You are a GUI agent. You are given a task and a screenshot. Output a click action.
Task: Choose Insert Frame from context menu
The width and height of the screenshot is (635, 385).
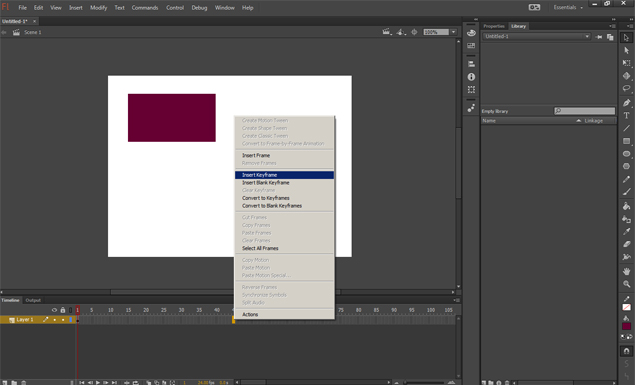click(x=284, y=155)
